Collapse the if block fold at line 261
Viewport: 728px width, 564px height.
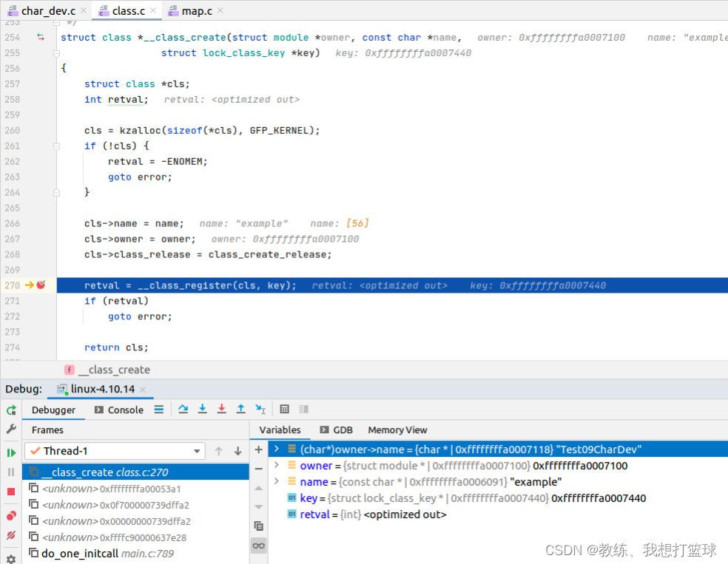(x=57, y=146)
